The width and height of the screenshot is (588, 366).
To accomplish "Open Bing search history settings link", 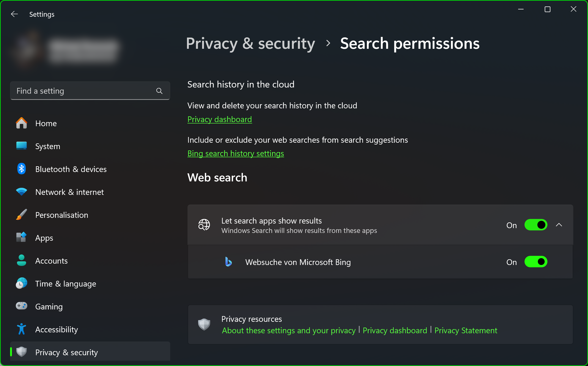I will (x=236, y=153).
